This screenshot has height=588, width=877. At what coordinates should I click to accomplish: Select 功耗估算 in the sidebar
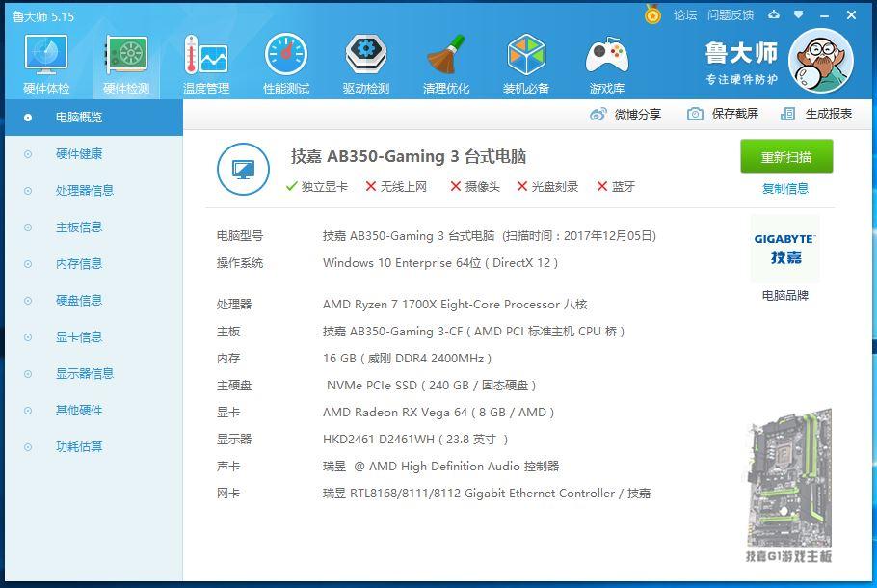[x=93, y=447]
